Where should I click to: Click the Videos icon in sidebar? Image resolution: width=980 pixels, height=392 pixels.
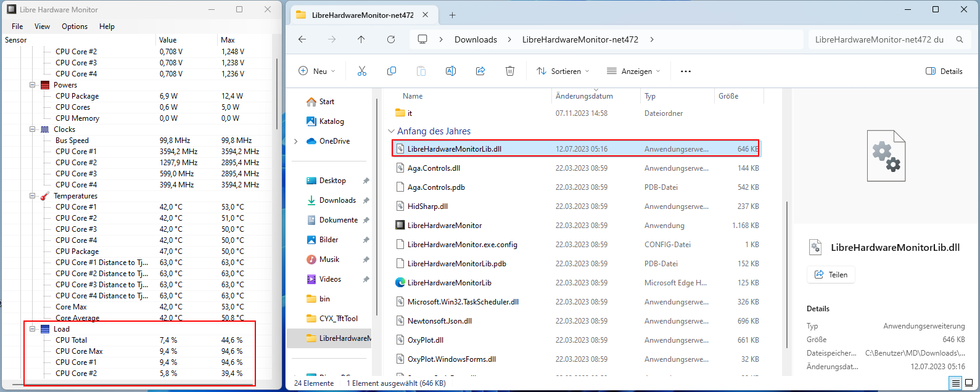coord(311,279)
